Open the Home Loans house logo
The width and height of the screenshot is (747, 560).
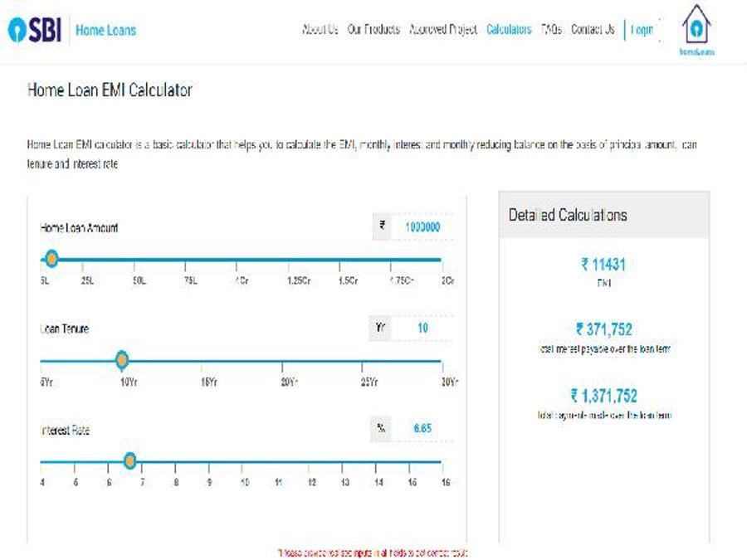coord(696,30)
